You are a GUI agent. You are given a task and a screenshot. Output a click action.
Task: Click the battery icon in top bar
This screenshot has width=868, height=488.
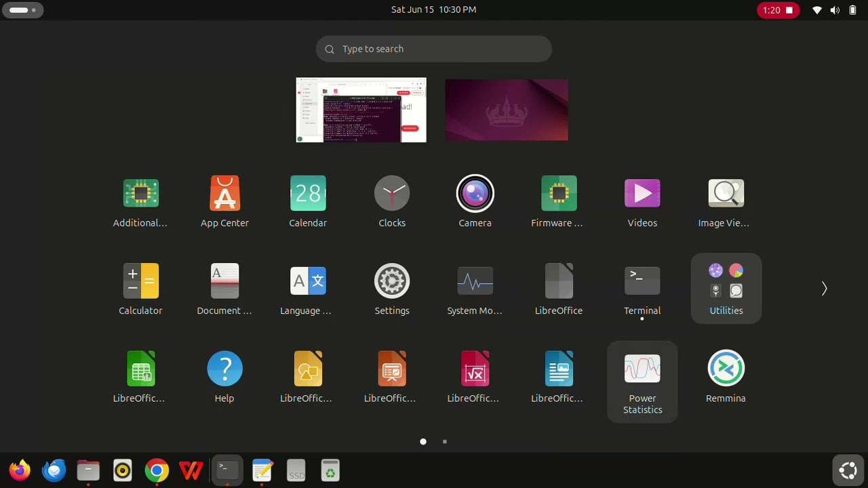(x=852, y=10)
